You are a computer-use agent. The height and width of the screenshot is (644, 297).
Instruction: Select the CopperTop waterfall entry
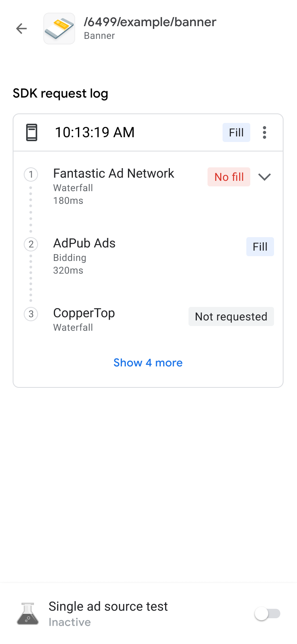84,313
